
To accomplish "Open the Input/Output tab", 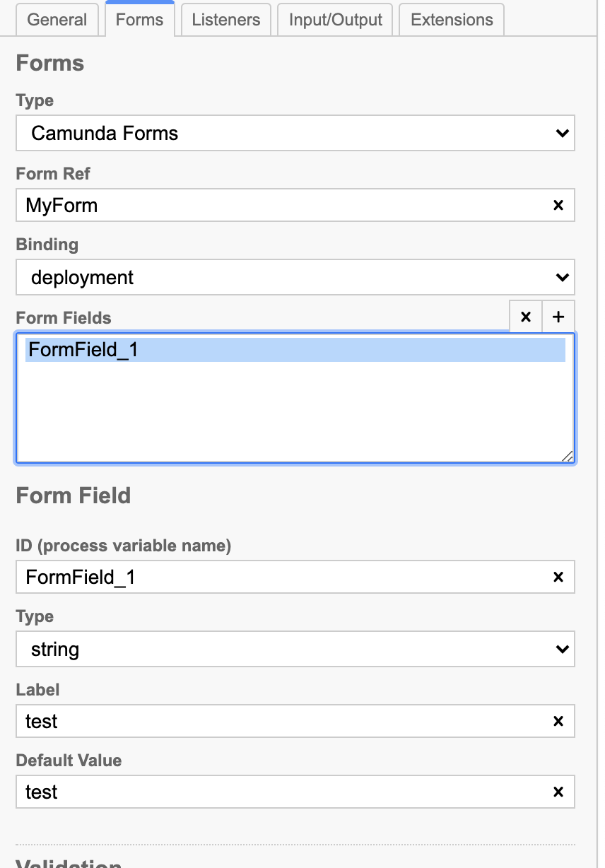I will click(x=336, y=20).
